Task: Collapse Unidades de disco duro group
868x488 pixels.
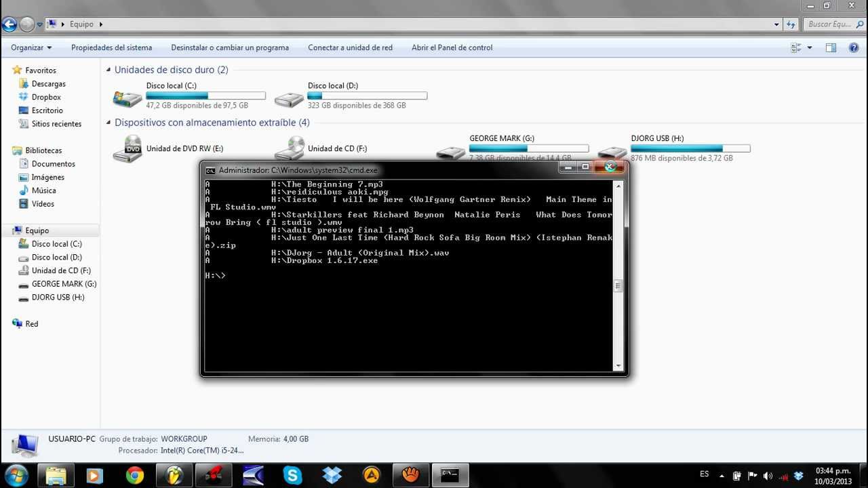Action: pos(108,70)
